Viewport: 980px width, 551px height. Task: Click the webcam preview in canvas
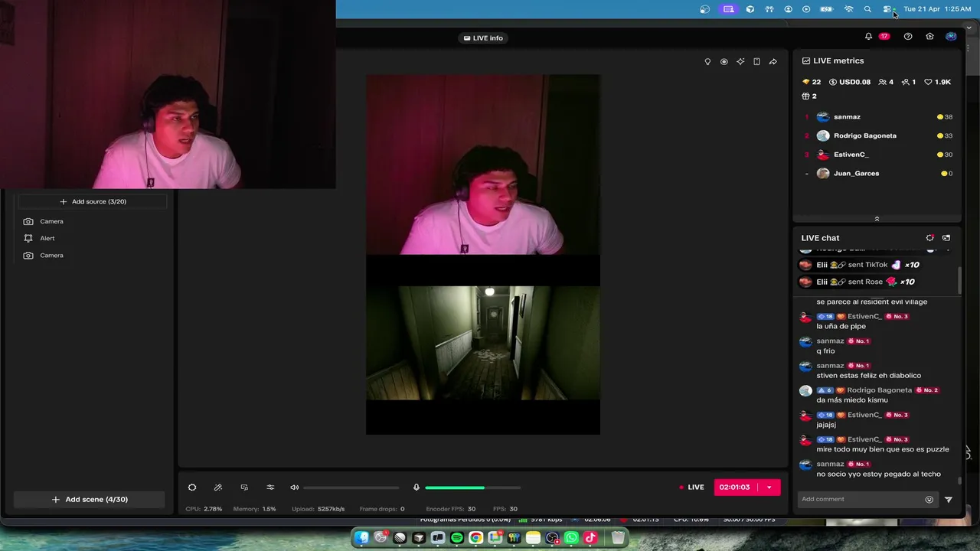[x=483, y=165]
